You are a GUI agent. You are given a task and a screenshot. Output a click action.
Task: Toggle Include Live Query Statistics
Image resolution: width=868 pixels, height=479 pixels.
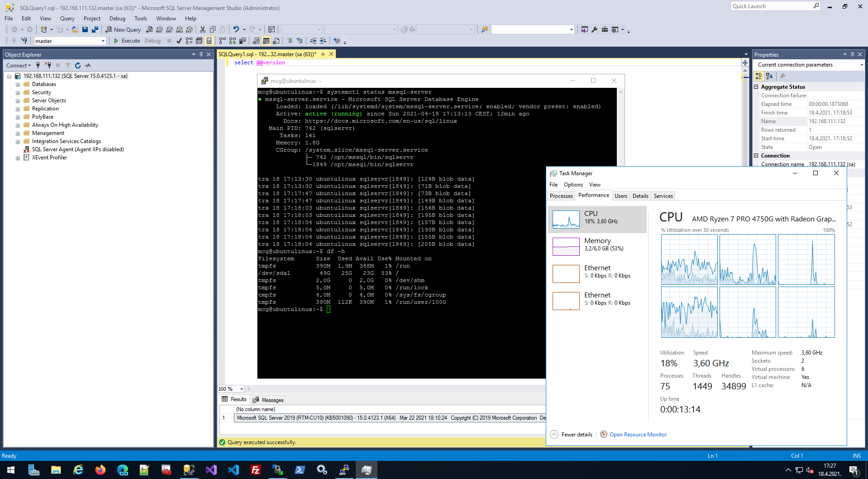tap(233, 41)
